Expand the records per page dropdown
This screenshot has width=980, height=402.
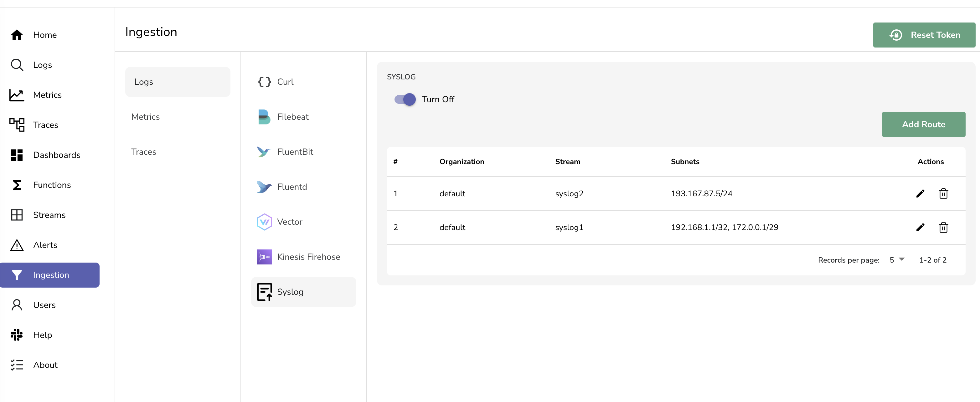(897, 260)
